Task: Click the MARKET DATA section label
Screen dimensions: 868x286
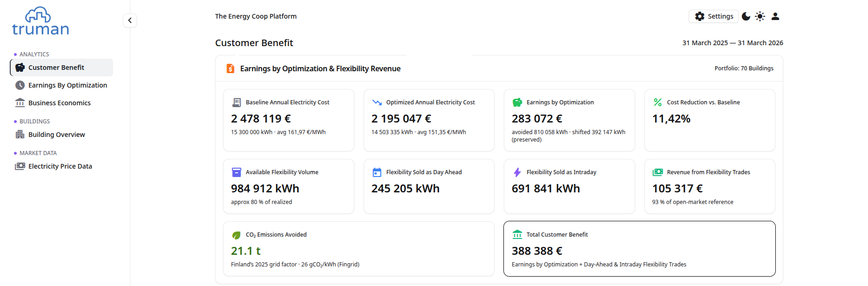Action: click(x=38, y=153)
